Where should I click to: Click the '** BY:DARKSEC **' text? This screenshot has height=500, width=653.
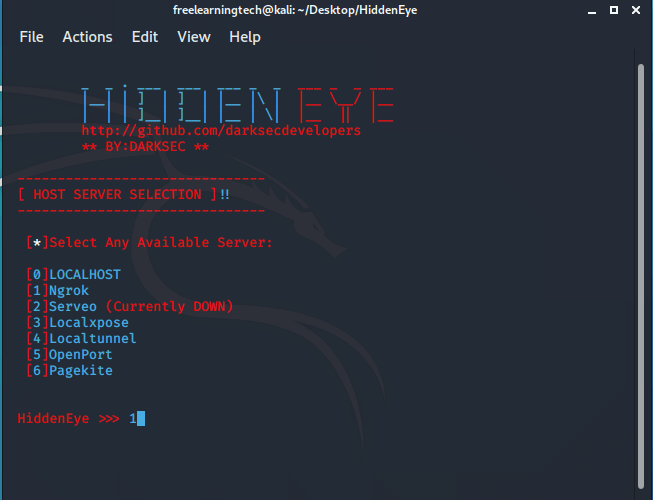point(145,147)
